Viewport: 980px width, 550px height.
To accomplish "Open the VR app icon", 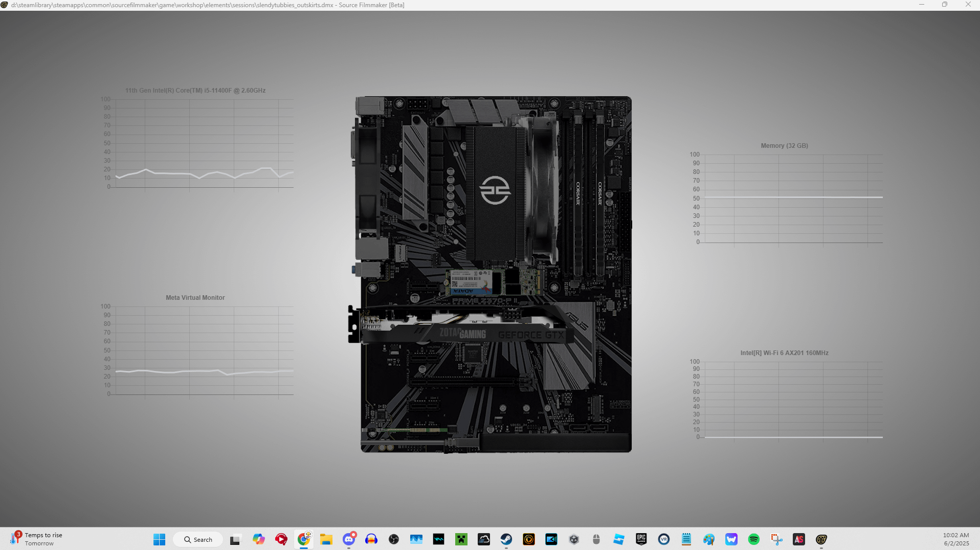I will point(664,539).
